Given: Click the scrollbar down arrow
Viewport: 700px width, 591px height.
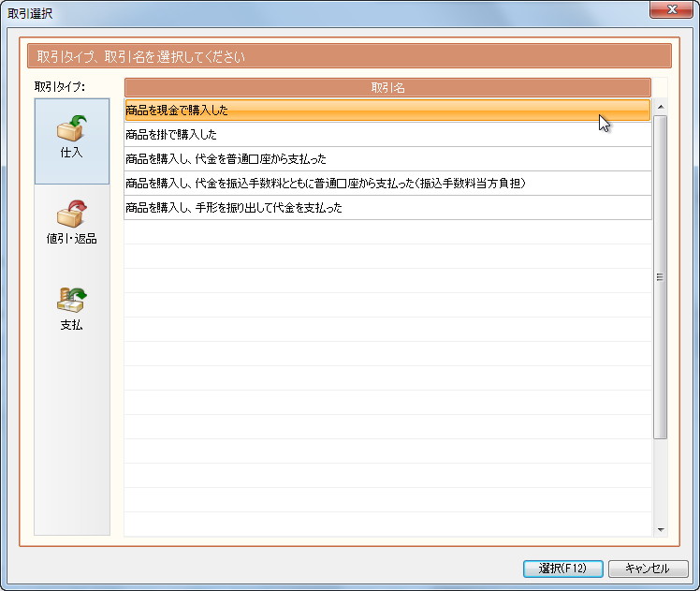Looking at the screenshot, I should tap(661, 530).
